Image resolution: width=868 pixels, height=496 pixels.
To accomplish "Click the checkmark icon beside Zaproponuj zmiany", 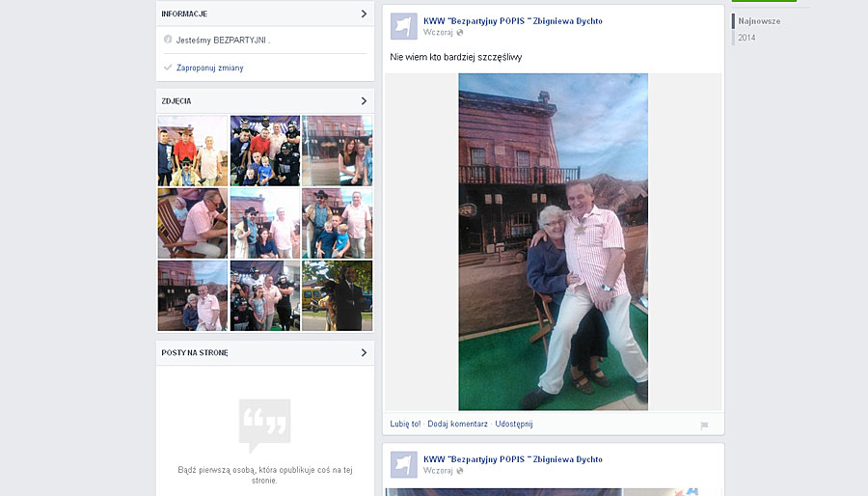I will 168,68.
